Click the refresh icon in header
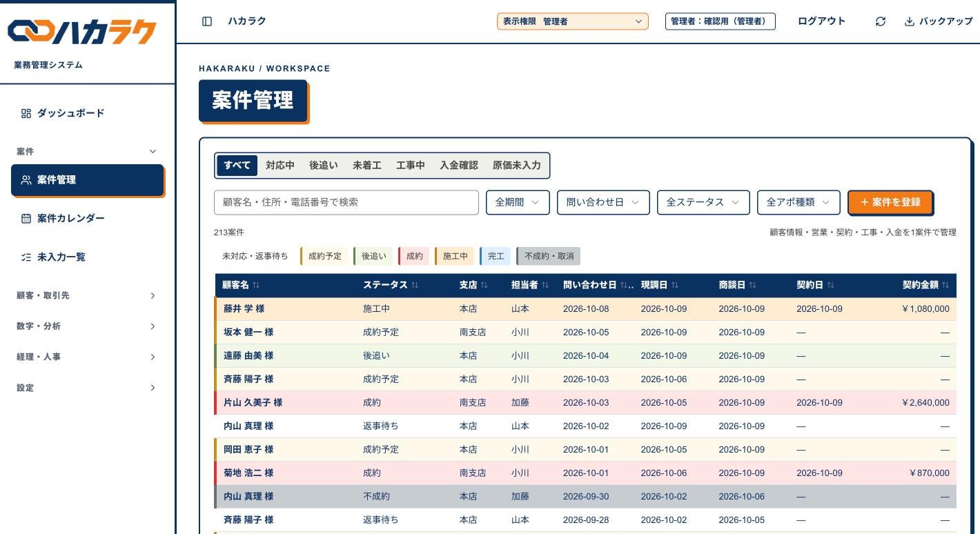Screen dimensions: 980x534 click(x=880, y=21)
